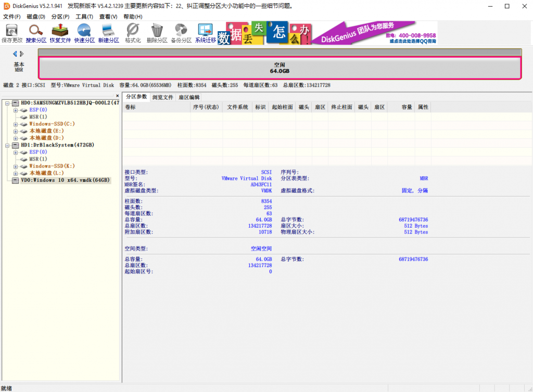Go to previous disk with left arrow
Viewport: 533px width, 392px height.
click(x=15, y=54)
